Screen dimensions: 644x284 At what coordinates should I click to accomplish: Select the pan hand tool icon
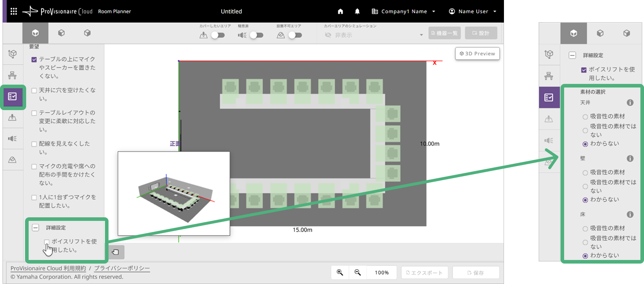pos(115,252)
